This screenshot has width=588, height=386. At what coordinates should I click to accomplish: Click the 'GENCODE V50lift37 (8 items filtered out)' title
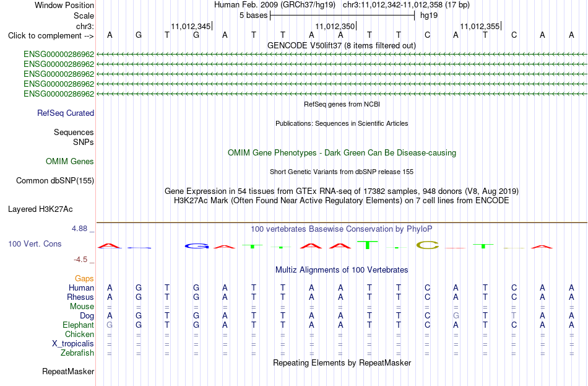tap(342, 45)
